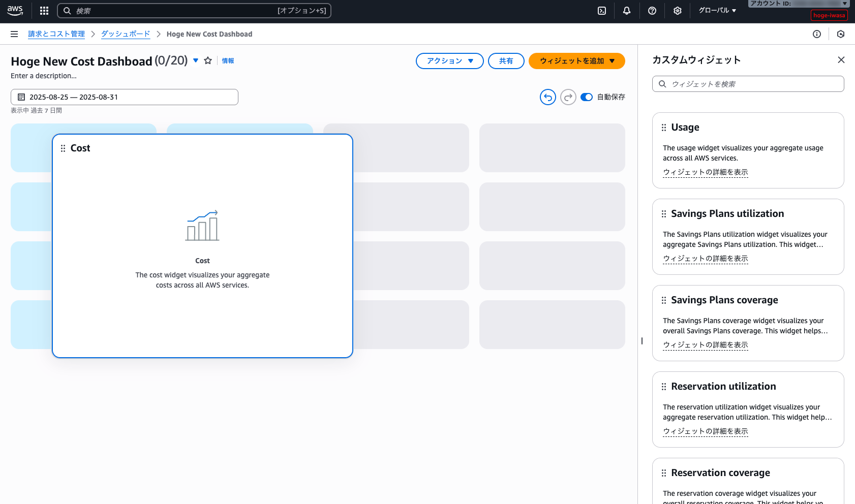Select the Reservation coverage widget title
855x504 pixels.
[x=720, y=473]
